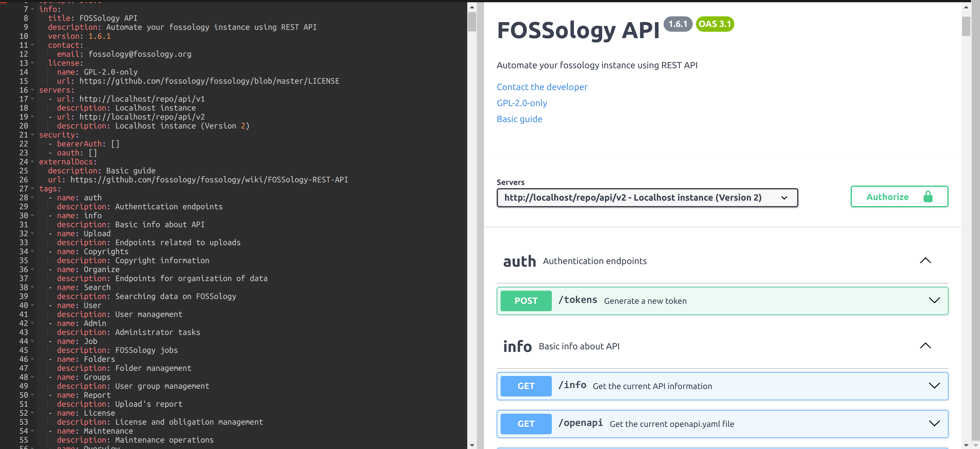Image resolution: width=980 pixels, height=449 pixels.
Task: Click the OAS 3.1 badge
Action: tap(715, 24)
